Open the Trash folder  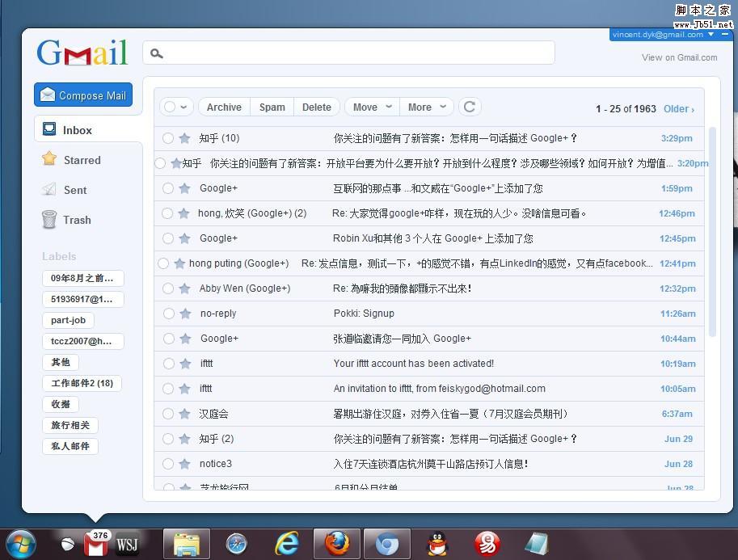click(66, 220)
